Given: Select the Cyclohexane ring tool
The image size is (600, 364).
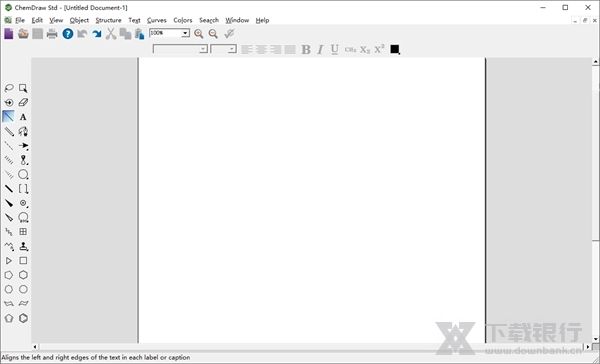Looking at the screenshot, I should coord(23,275).
